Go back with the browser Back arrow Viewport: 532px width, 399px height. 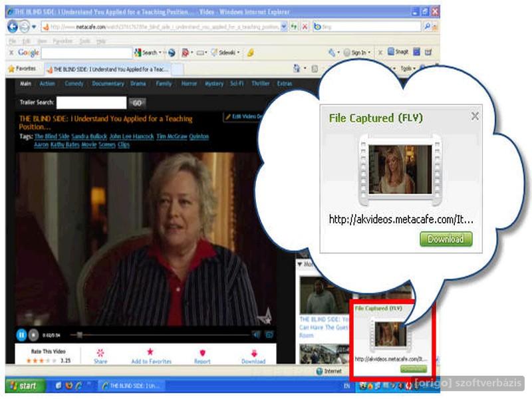pyautogui.click(x=13, y=27)
